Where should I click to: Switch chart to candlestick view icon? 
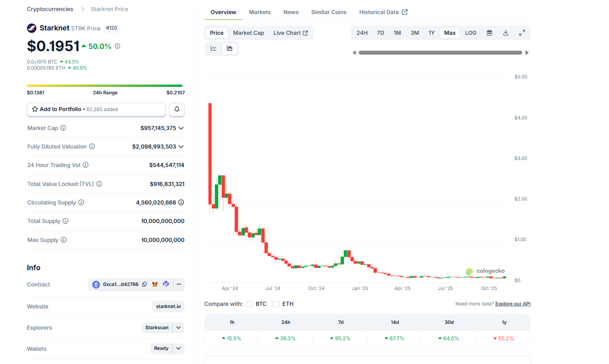tap(230, 48)
